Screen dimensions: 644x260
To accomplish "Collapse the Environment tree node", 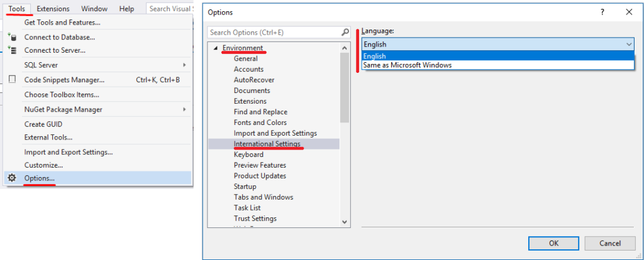I will tap(216, 48).
